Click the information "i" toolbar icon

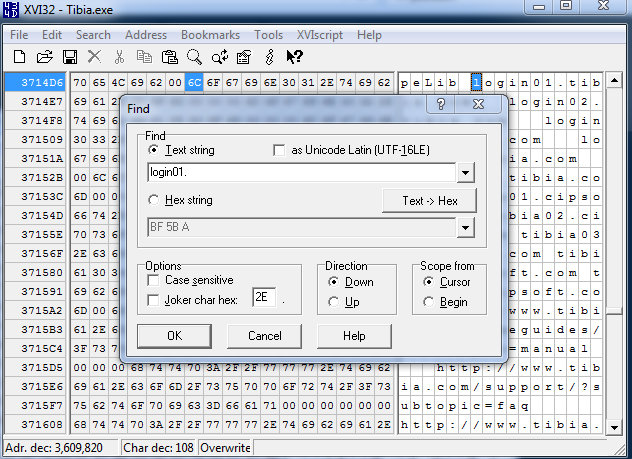270,57
